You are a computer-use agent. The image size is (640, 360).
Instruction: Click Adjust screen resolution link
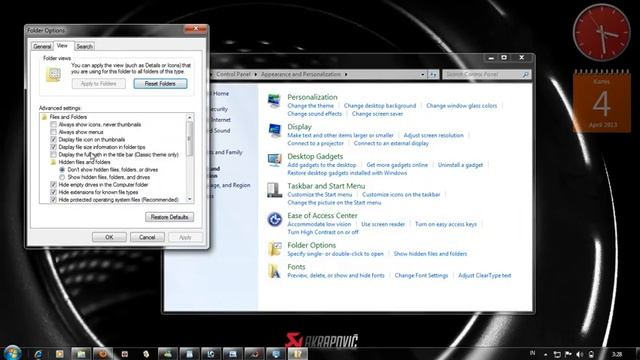click(x=433, y=135)
